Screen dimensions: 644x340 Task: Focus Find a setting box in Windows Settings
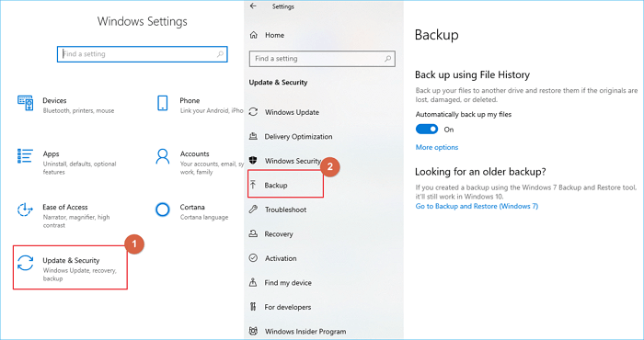click(142, 54)
